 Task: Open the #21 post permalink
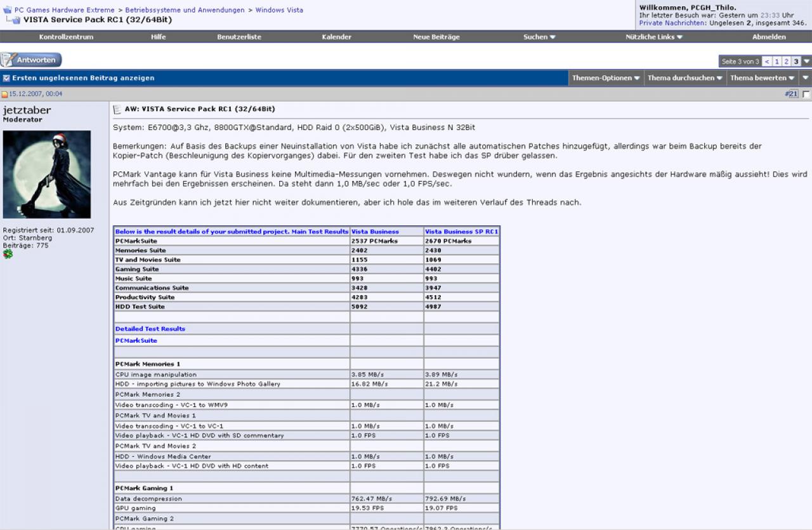[791, 94]
